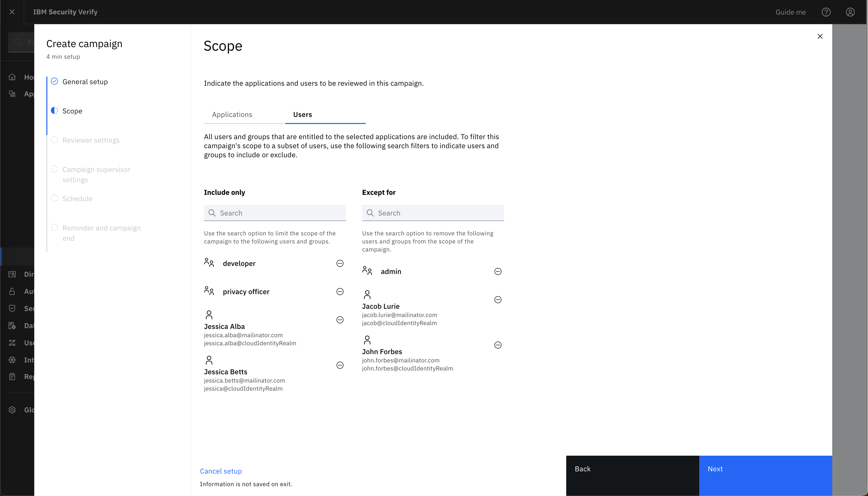This screenshot has width=868, height=496.
Task: Click jessica.betts@mailinator.com email text
Action: 244,381
